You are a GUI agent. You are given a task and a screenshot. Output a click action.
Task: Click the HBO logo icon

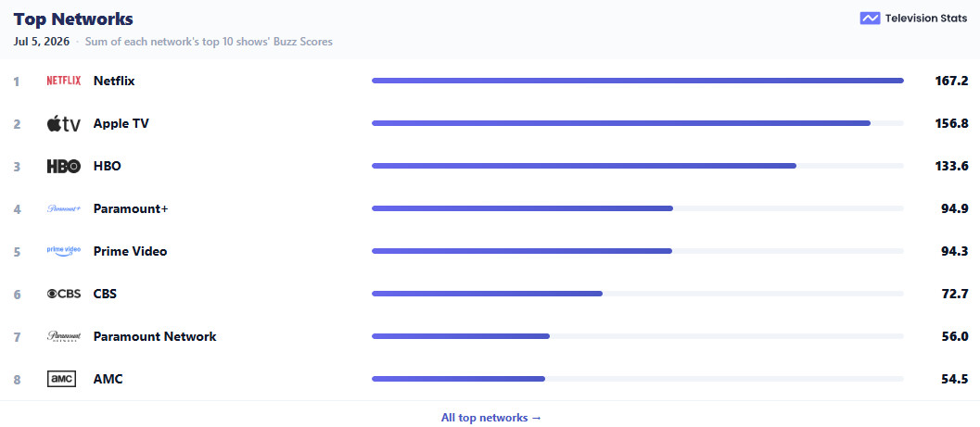click(64, 166)
